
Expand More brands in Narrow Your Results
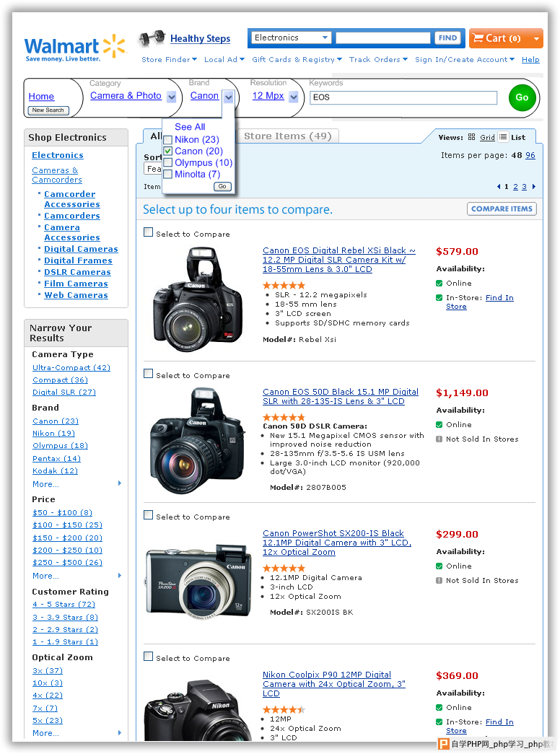click(46, 484)
